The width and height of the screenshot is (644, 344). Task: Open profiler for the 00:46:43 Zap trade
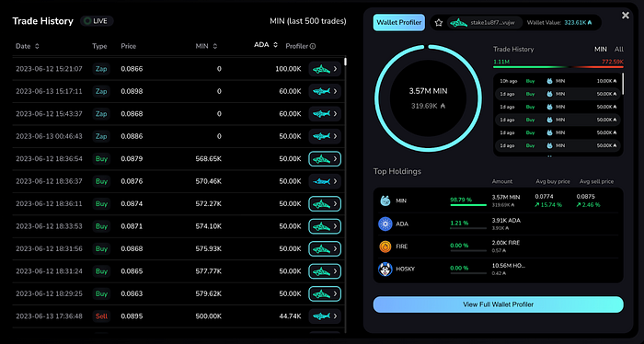click(x=325, y=136)
